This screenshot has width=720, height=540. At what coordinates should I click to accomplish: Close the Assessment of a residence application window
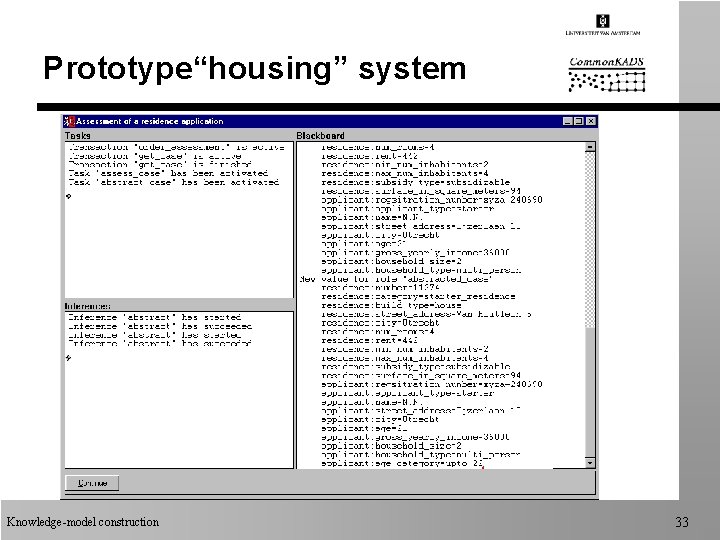click(591, 121)
